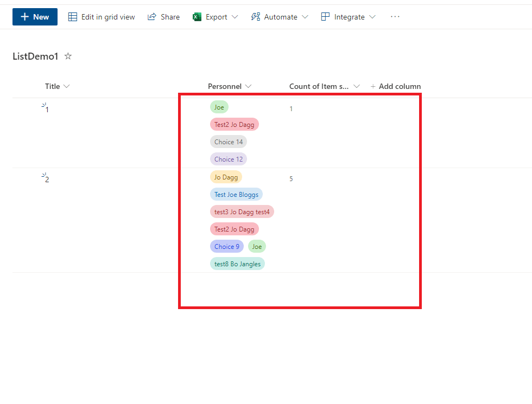Click the test8 Bo Jangles pill
Screen dimensions: 532x404
238,264
